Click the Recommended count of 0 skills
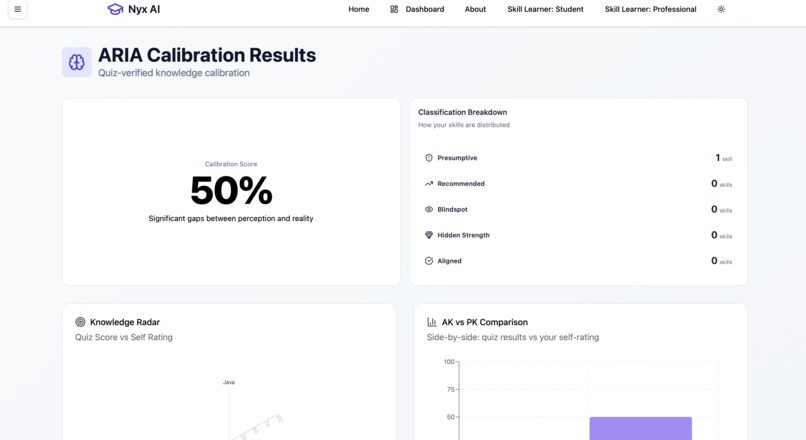806x440 pixels. [722, 184]
